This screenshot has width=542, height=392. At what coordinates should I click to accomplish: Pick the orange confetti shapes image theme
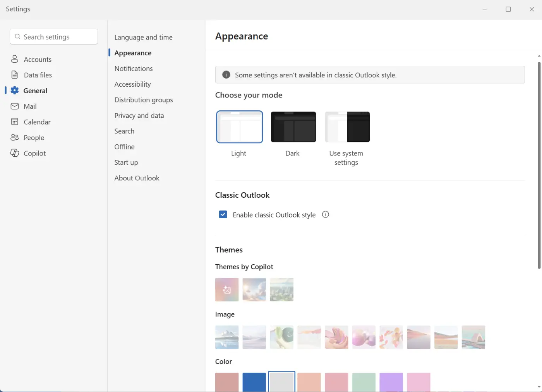pos(391,337)
